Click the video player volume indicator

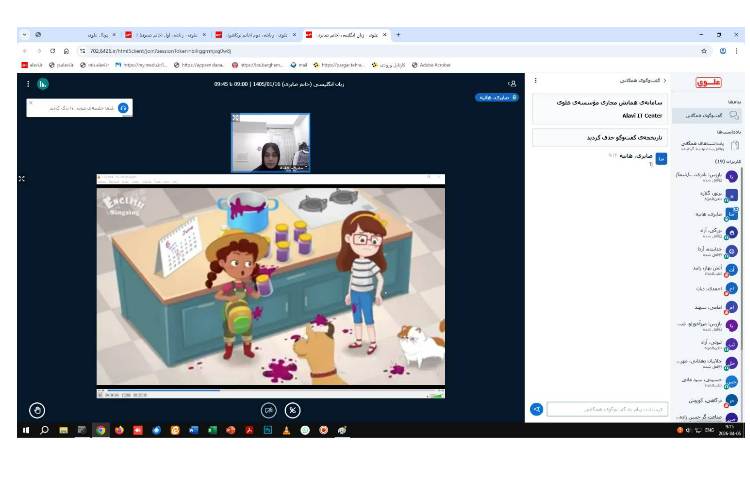pos(435,395)
